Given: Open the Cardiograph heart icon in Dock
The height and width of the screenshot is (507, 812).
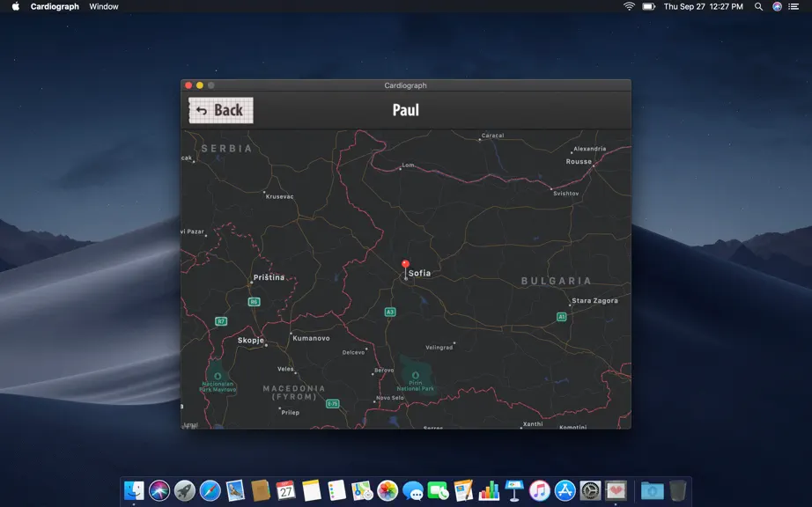Looking at the screenshot, I should 616,490.
